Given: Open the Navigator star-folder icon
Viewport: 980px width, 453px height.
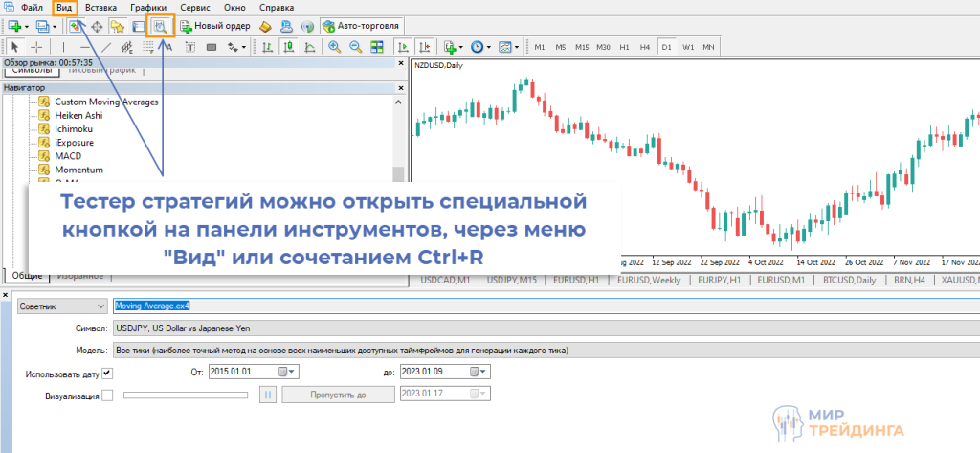Looking at the screenshot, I should pyautogui.click(x=118, y=26).
